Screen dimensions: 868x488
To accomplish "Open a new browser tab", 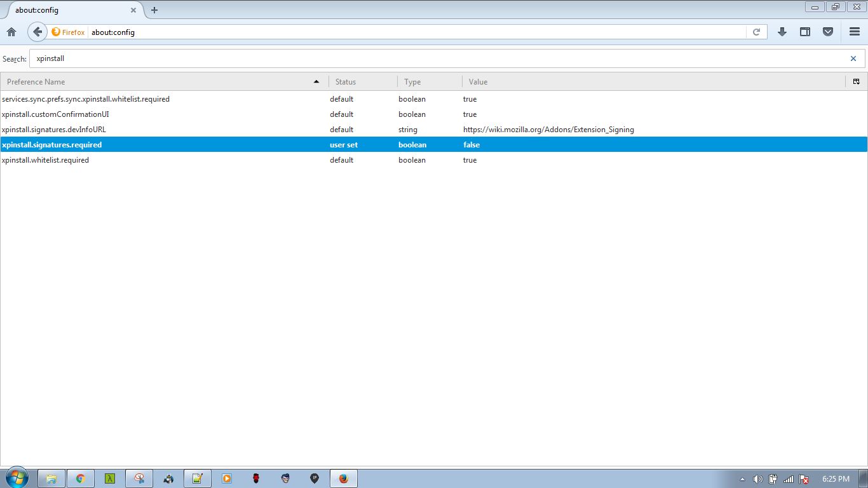I will click(x=154, y=10).
